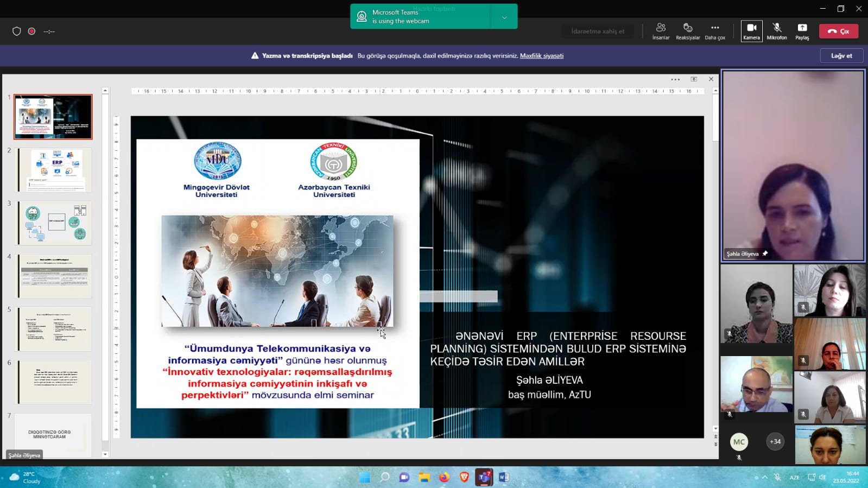Select slide 7 thumbnail DIQQƏTİNİZƏ GÖRƏ MİNNƏTDARAM
Screen dimensions: 868x488
[53, 434]
